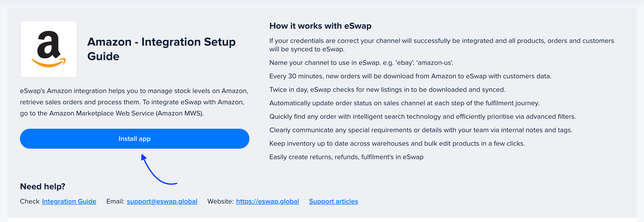Click the Every 30 minutes orders line
This screenshot has width=644, height=222.
410,76
